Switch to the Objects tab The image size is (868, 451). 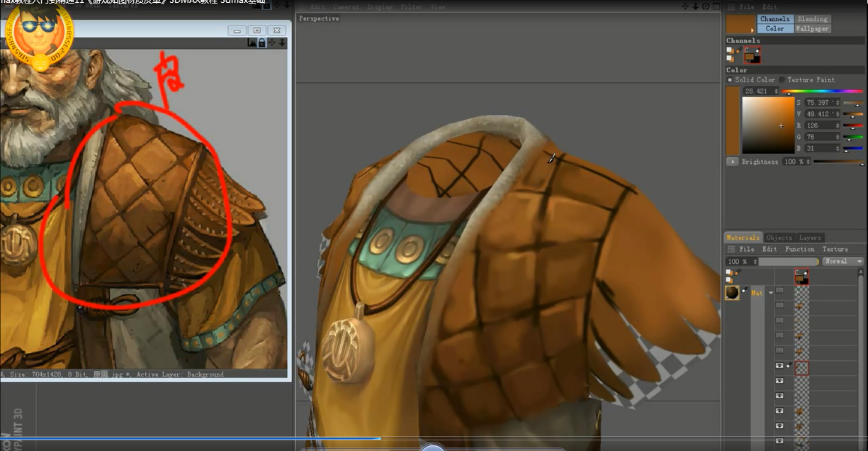click(779, 238)
